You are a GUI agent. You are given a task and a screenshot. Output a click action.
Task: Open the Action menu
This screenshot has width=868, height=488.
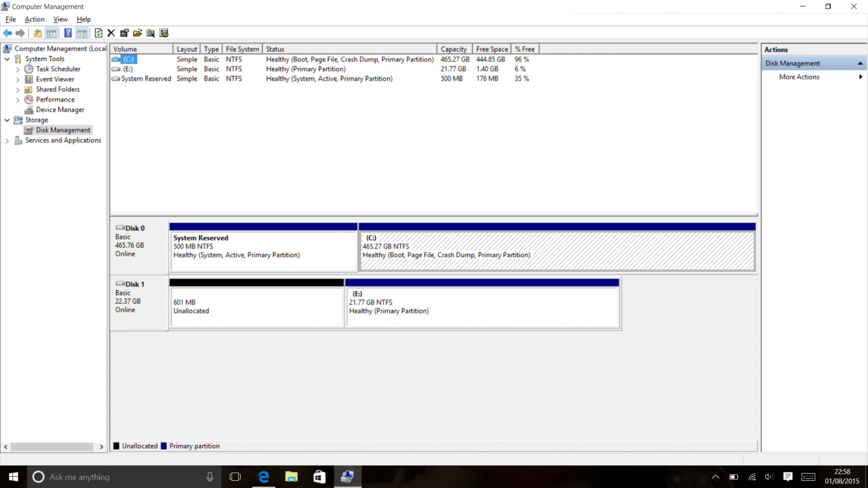pyautogui.click(x=34, y=19)
